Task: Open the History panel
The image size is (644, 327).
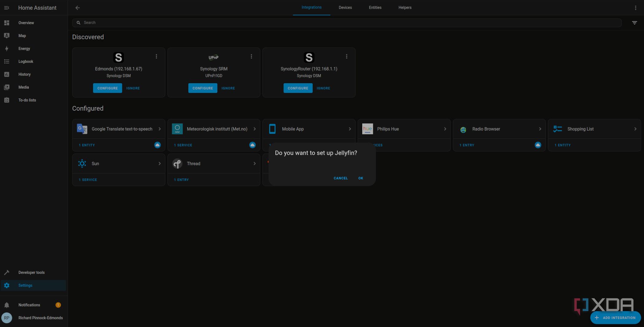Action: [x=24, y=74]
